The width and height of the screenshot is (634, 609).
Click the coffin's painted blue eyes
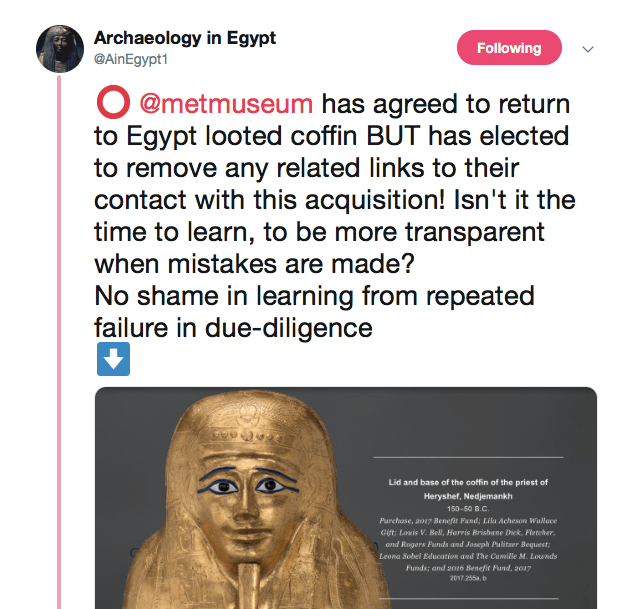point(247,482)
